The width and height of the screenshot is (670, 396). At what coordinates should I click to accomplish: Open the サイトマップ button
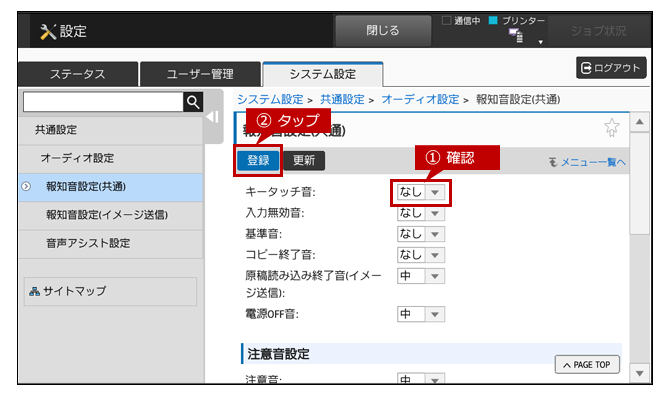110,291
